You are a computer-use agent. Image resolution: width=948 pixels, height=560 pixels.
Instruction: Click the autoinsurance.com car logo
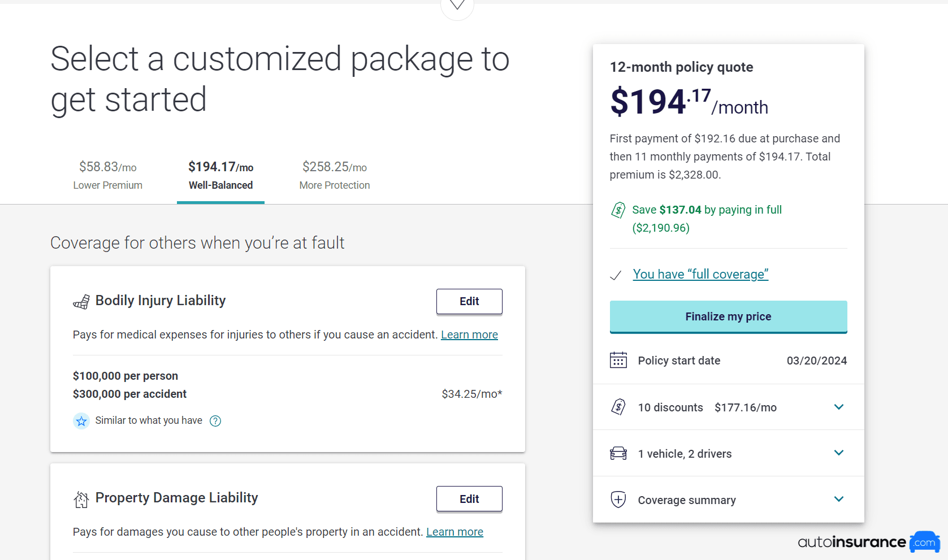[925, 542]
